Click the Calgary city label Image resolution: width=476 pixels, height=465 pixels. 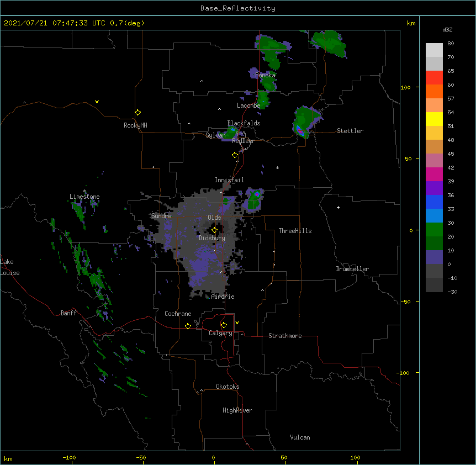coord(221,333)
